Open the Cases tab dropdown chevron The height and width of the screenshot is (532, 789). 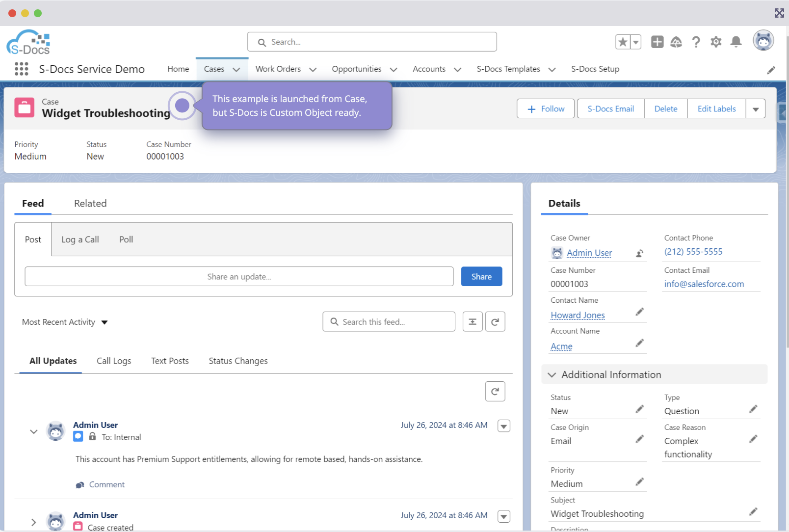point(237,70)
